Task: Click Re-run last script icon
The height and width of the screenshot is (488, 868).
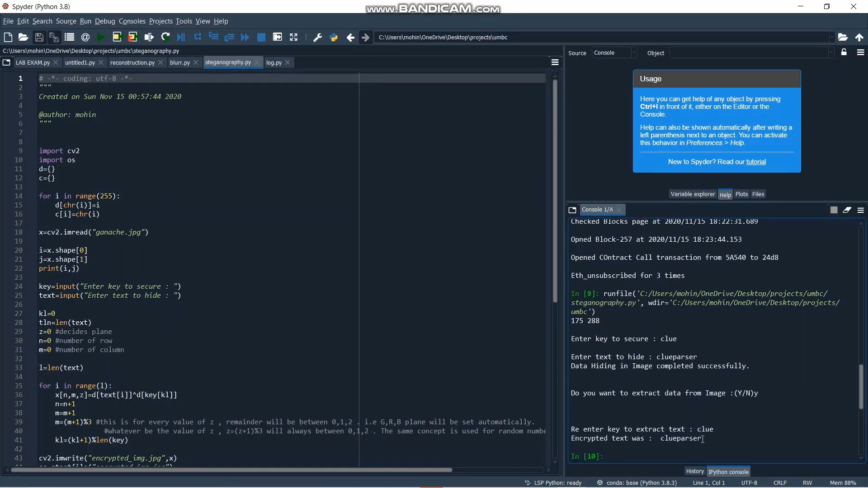Action: click(x=165, y=37)
